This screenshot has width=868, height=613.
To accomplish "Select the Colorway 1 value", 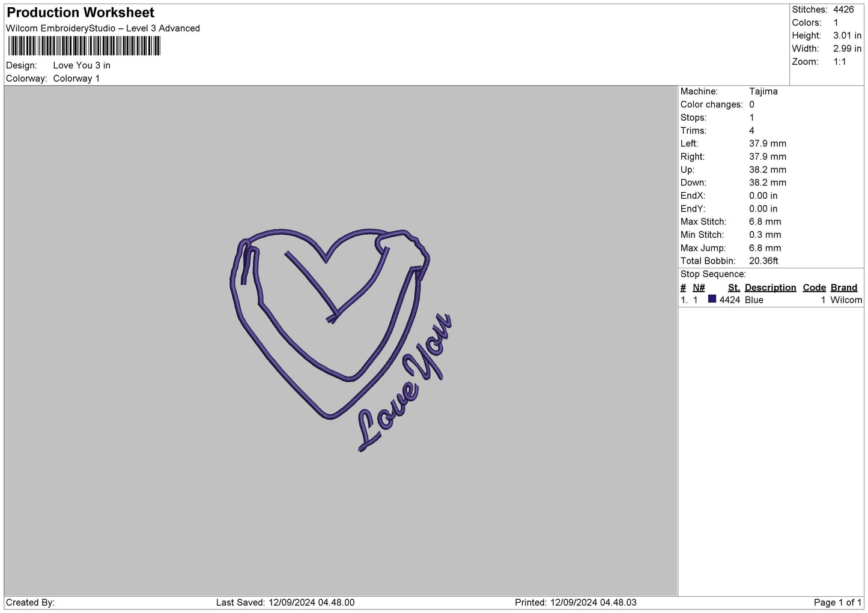I will pyautogui.click(x=76, y=79).
